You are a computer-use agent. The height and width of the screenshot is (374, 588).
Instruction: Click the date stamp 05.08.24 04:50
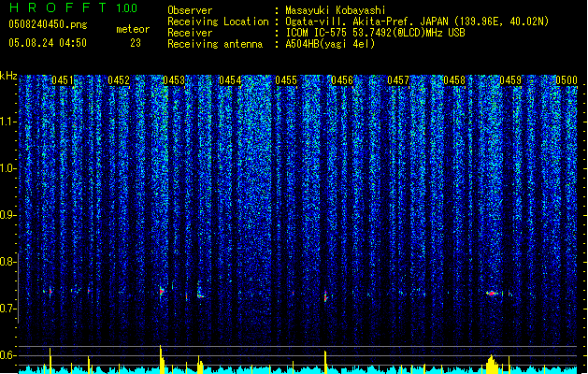point(48,43)
